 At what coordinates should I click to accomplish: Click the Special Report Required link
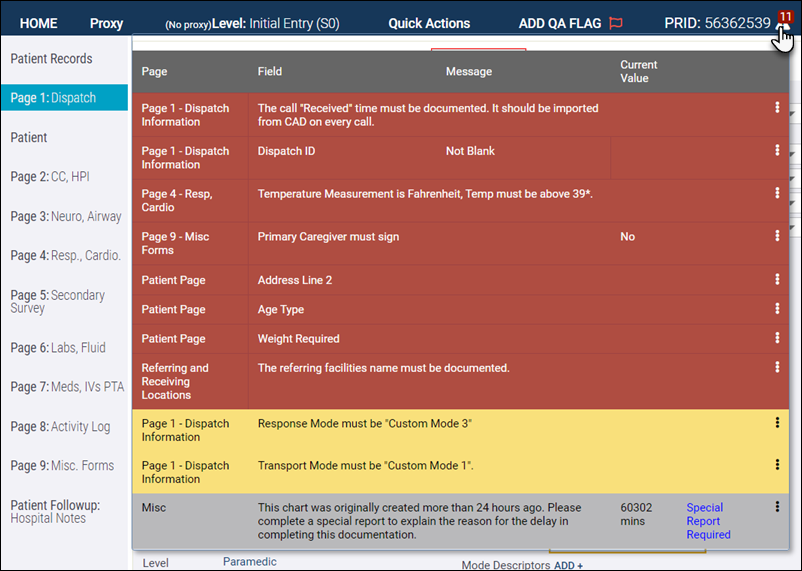(708, 521)
